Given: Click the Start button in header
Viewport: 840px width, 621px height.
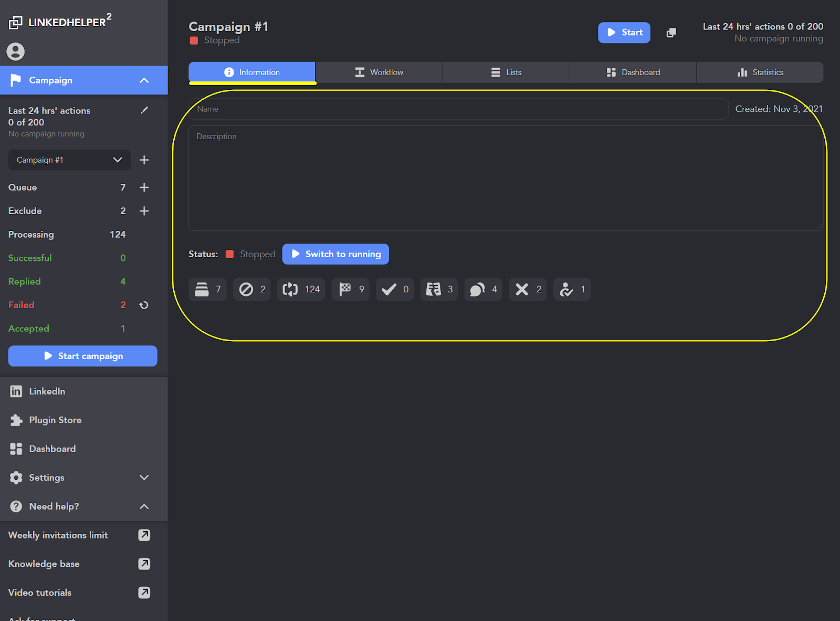Looking at the screenshot, I should click(x=624, y=33).
